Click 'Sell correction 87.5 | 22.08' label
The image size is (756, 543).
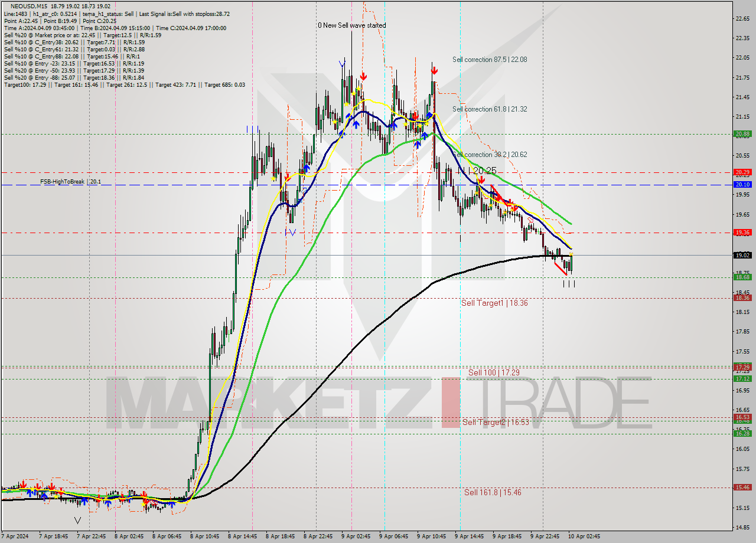click(490, 60)
